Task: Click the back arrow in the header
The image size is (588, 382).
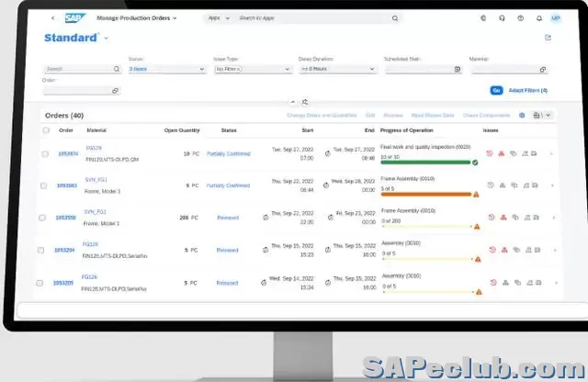Action: (52, 17)
